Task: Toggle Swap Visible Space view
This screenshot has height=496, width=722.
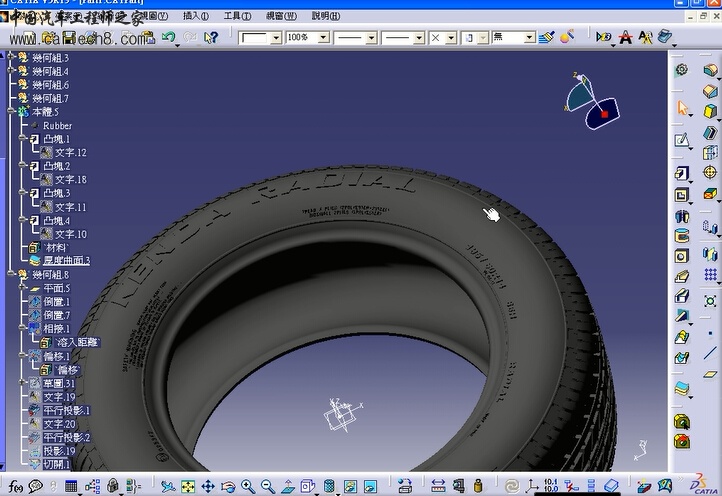Action: [370, 486]
